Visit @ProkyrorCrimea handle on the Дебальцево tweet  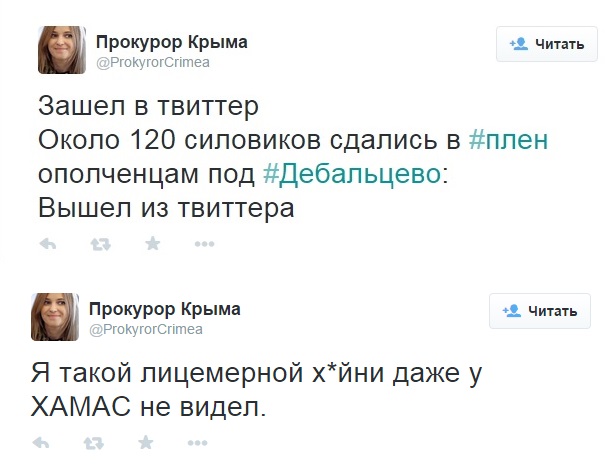[x=153, y=62]
